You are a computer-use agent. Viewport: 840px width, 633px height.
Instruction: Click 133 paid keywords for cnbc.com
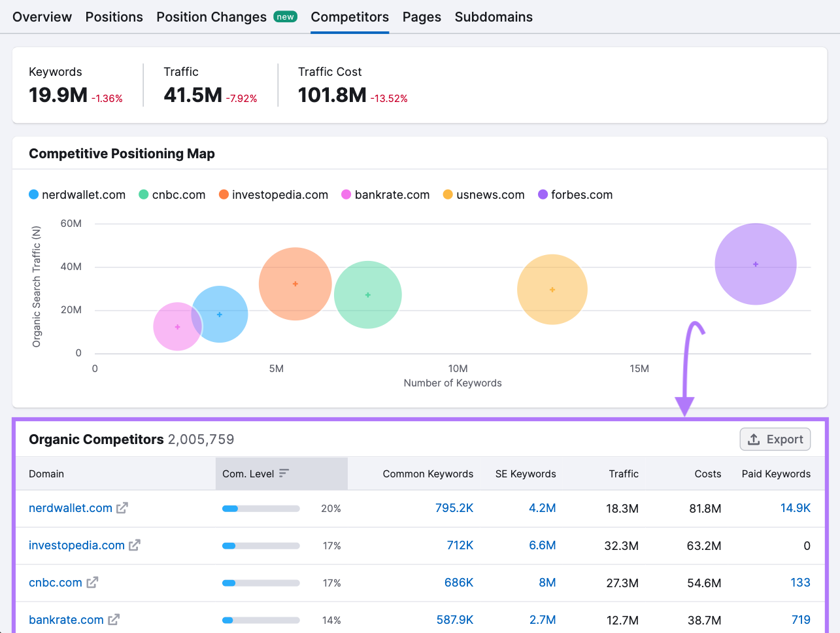(800, 583)
